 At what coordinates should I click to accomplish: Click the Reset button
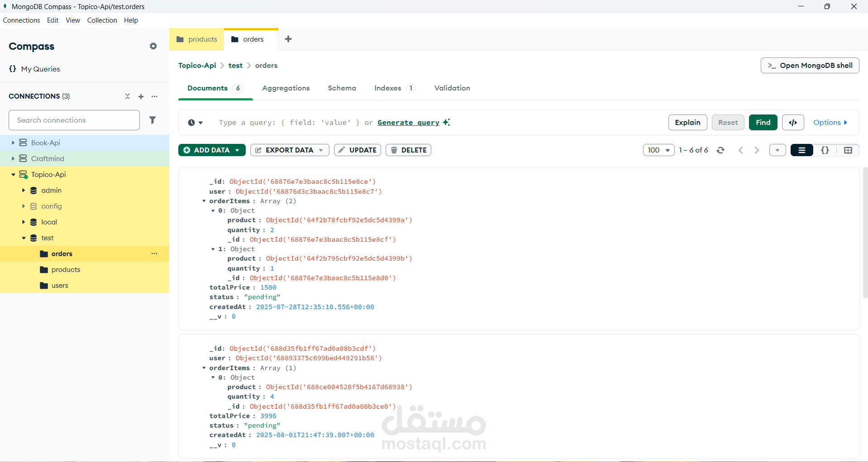coord(728,122)
